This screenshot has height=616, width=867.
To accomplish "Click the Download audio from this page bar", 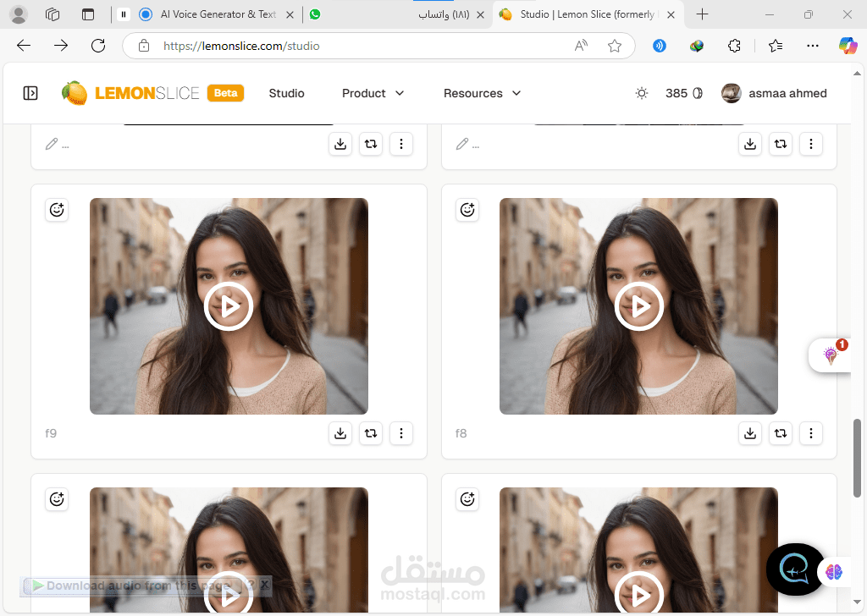I will point(138,586).
